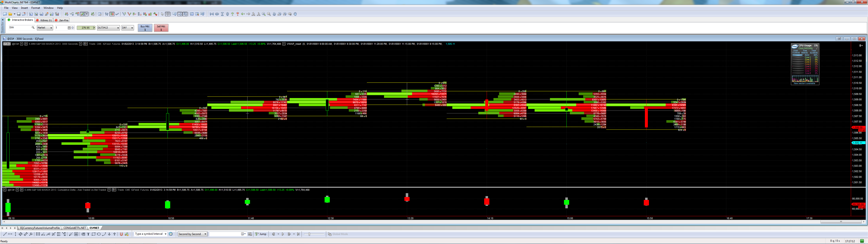Select the rectangle drawing tool
Screen dimensions: 868x244
(x=94, y=234)
